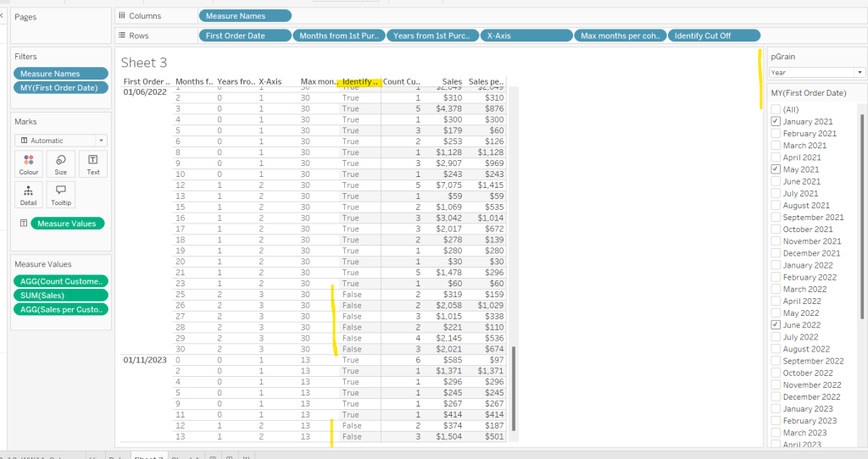Image resolution: width=868 pixels, height=459 pixels.
Task: Click the Identify column header in table
Action: (359, 82)
